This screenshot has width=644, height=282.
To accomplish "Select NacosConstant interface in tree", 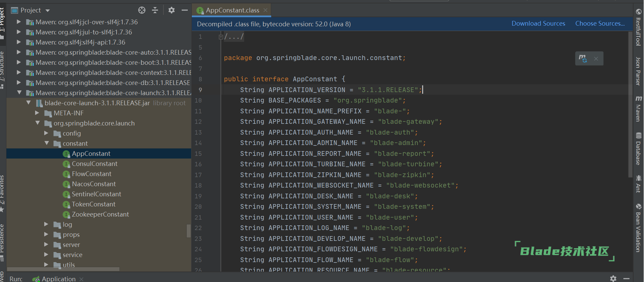I will tap(99, 184).
